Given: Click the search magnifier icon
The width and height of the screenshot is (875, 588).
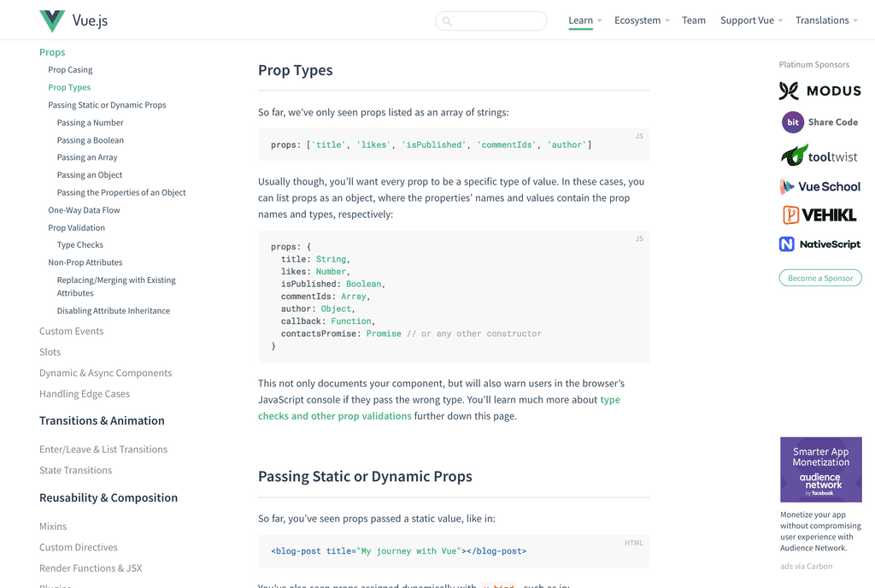Looking at the screenshot, I should (447, 21).
